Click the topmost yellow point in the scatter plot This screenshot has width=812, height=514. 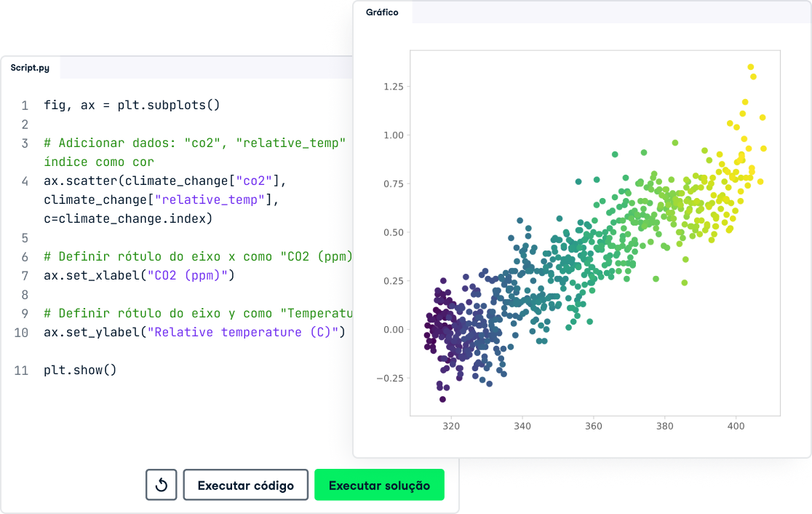tap(751, 67)
